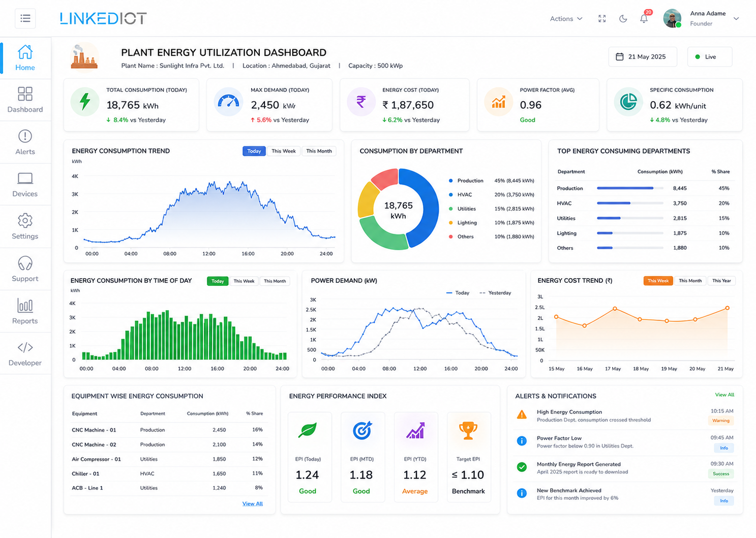Select This Week in consumption trend
Screen dimensions: 756x538
coord(283,151)
